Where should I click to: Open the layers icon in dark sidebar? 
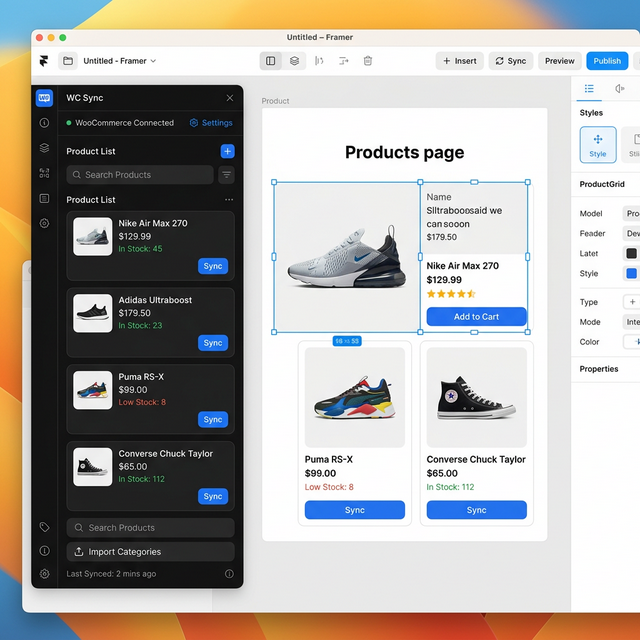(44, 148)
